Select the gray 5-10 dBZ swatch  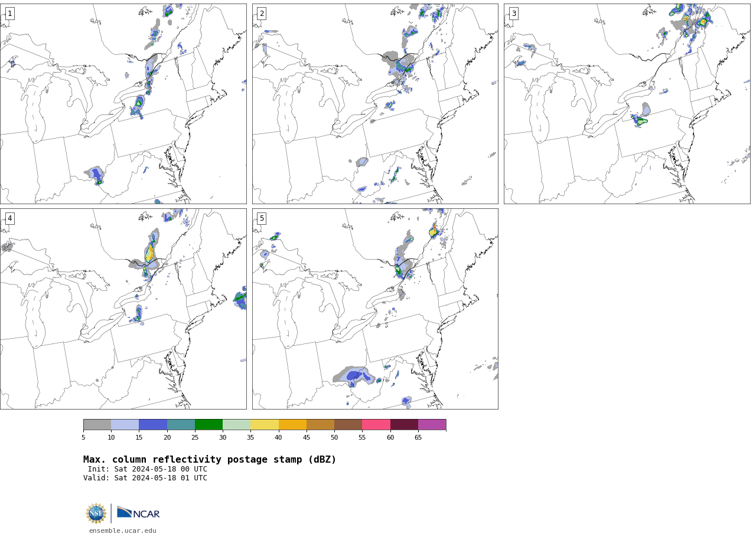(97, 425)
